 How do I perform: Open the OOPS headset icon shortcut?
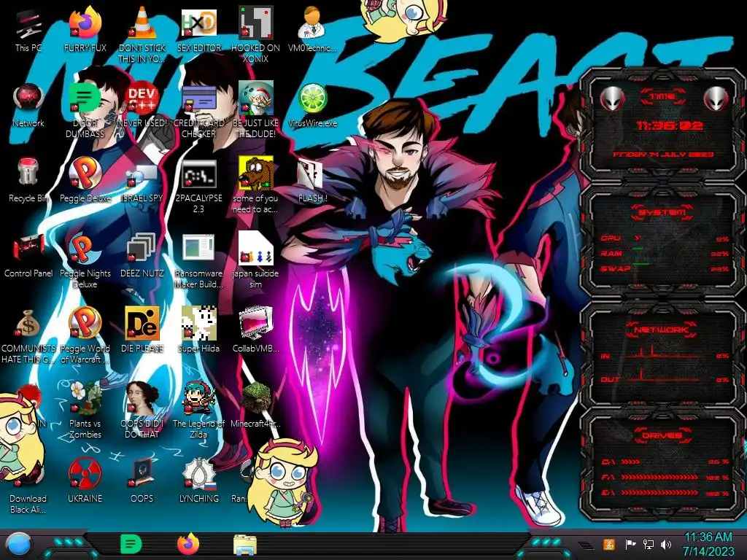point(142,481)
